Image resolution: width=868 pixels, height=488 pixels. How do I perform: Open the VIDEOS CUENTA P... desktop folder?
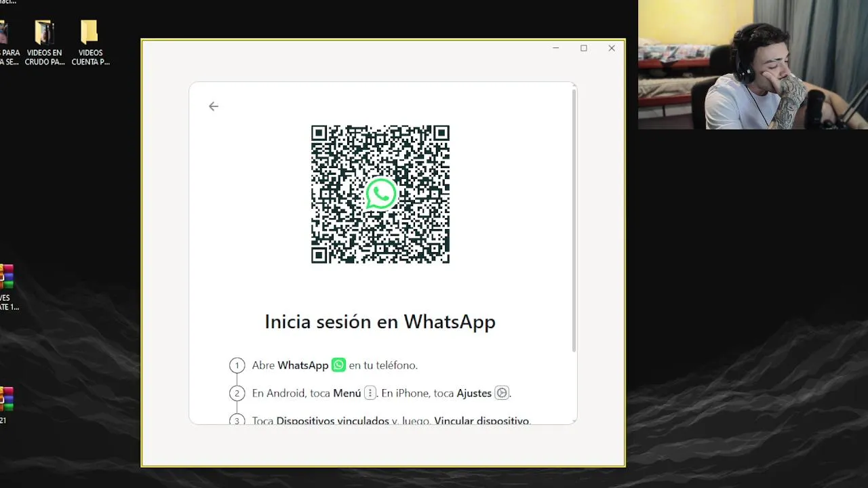click(90, 43)
